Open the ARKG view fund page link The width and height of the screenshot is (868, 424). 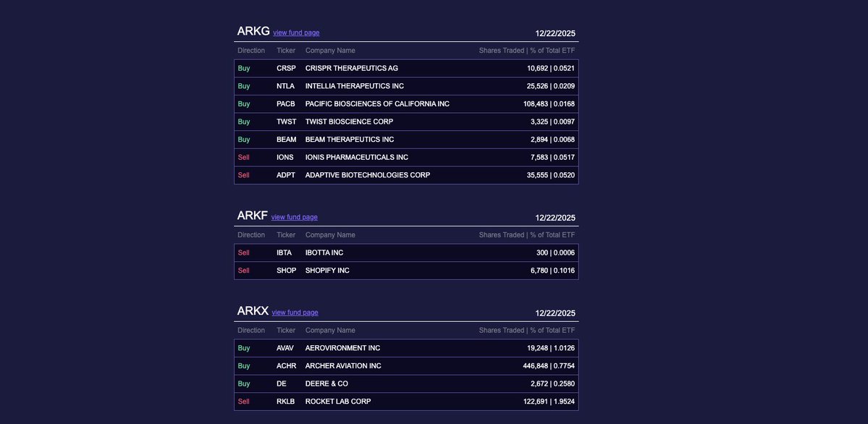296,33
